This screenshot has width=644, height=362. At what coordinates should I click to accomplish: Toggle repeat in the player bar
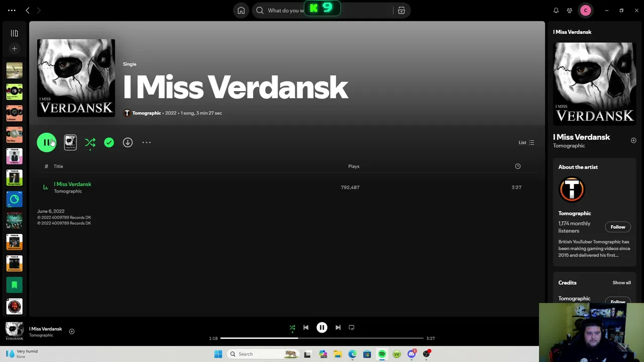352,327
